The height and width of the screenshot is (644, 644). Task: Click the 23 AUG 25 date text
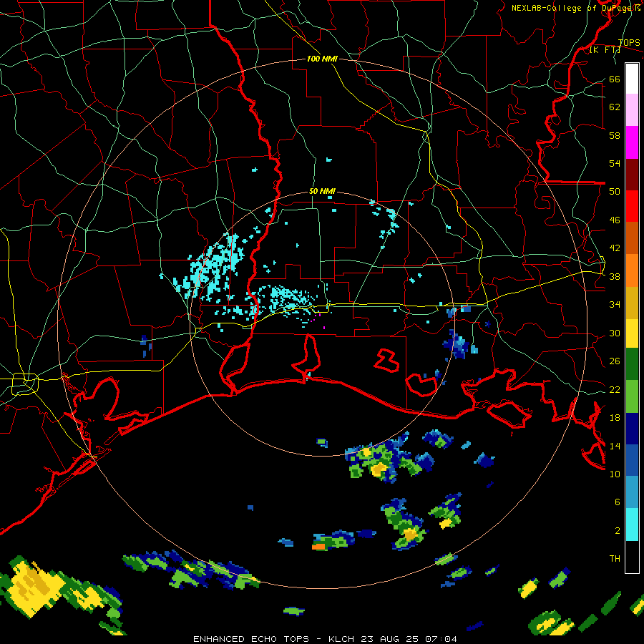389,639
